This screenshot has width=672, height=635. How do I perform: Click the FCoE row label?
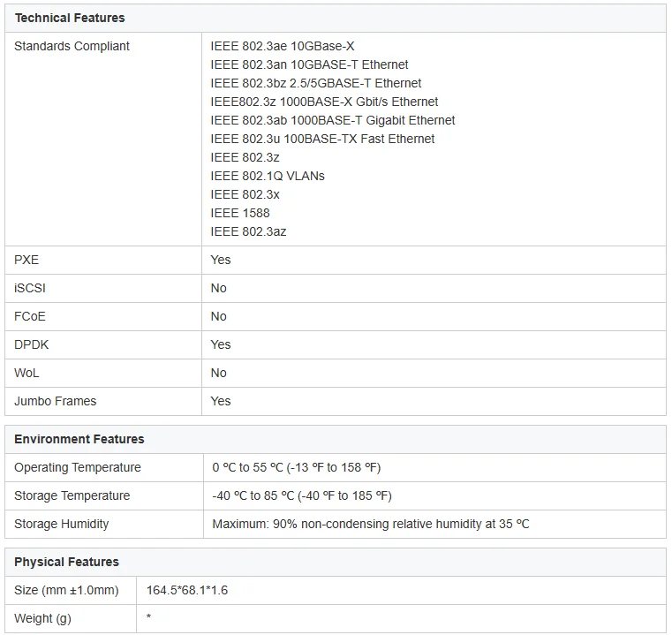tap(30, 316)
